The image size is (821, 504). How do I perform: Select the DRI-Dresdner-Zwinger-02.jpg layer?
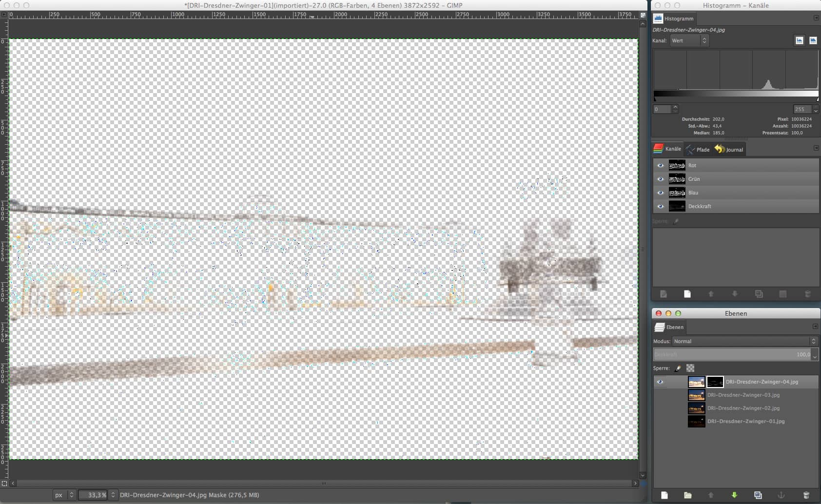point(743,408)
